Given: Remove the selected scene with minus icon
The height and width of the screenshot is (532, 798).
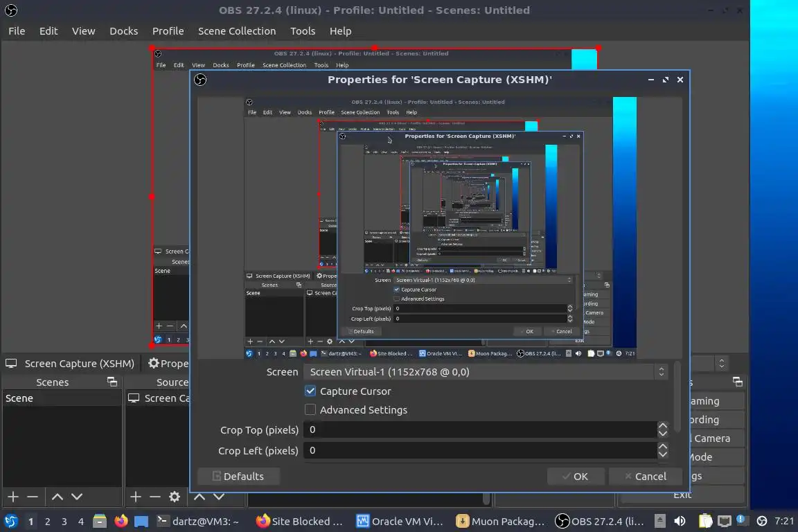Looking at the screenshot, I should (x=33, y=497).
